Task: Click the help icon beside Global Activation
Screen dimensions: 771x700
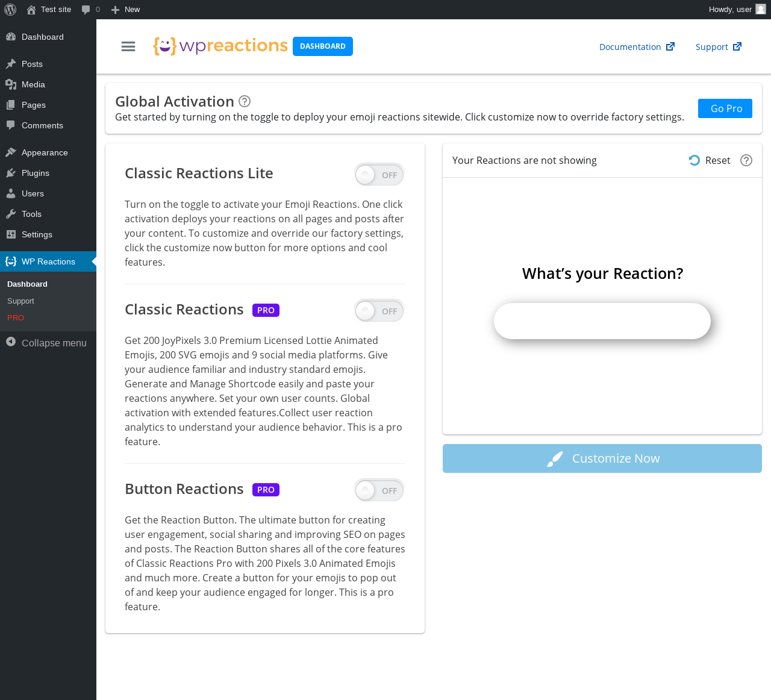Action: point(245,101)
